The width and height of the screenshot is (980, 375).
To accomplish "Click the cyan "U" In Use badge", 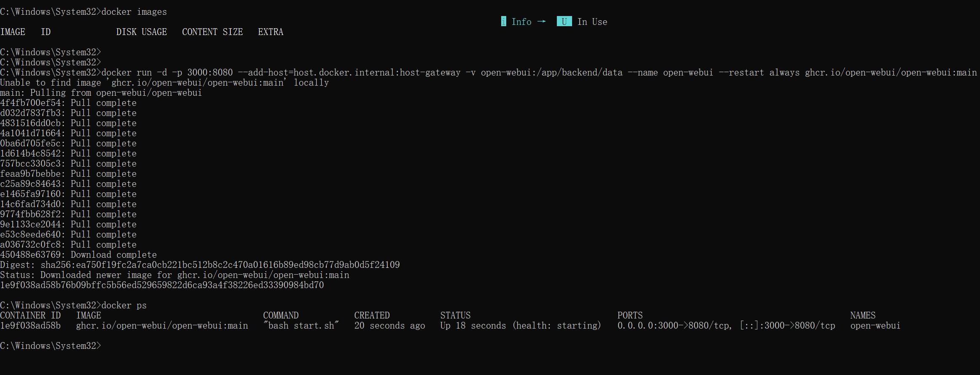I will point(564,22).
